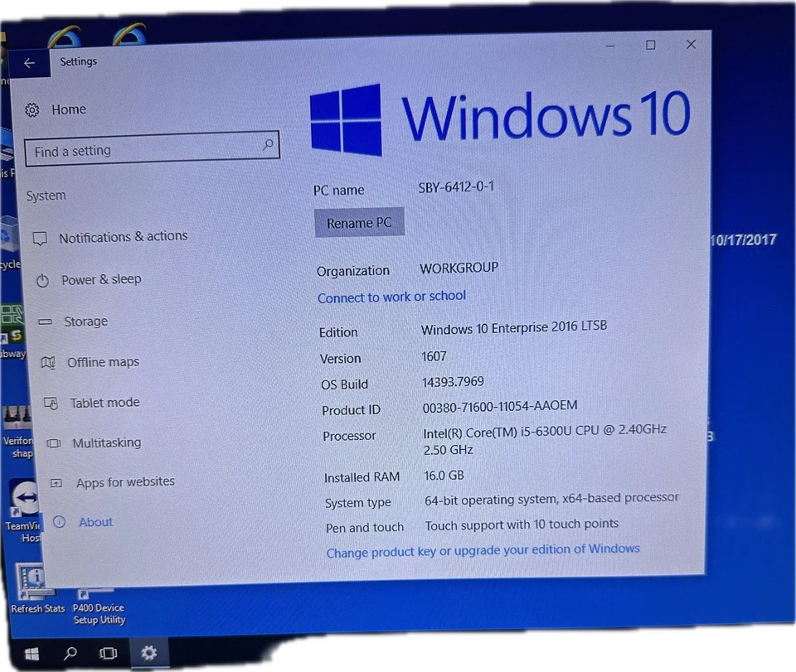Viewport: 796px width, 672px height.
Task: Click Installed RAM value 16.0 GB
Action: pos(444,476)
